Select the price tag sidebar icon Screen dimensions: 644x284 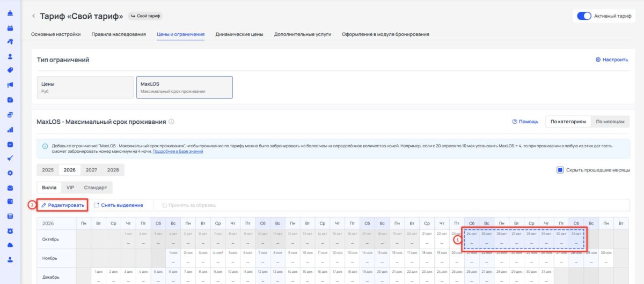pyautogui.click(x=10, y=70)
